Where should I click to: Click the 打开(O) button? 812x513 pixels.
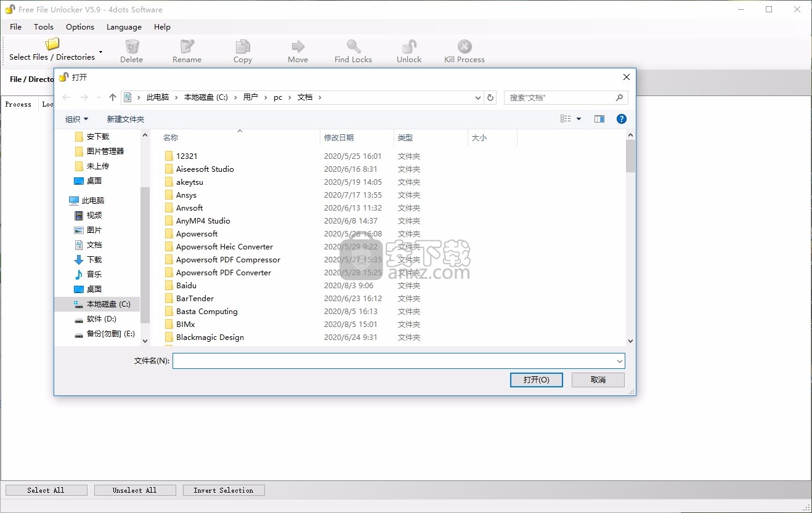click(x=537, y=380)
